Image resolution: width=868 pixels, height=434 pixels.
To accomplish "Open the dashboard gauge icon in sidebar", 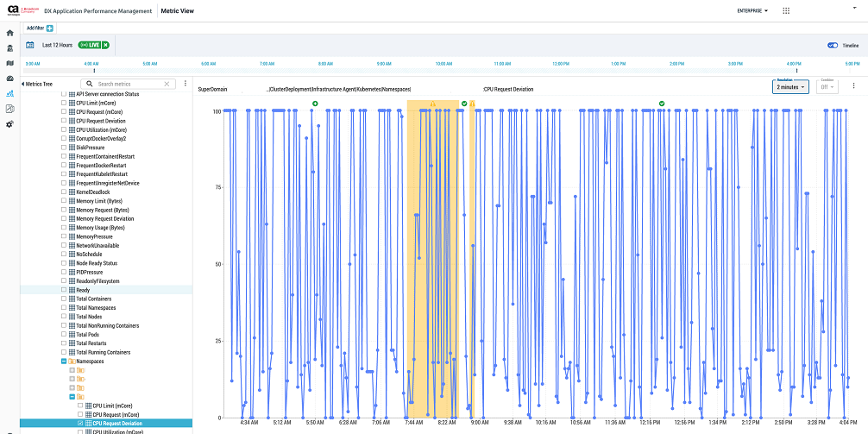I will pyautogui.click(x=9, y=79).
